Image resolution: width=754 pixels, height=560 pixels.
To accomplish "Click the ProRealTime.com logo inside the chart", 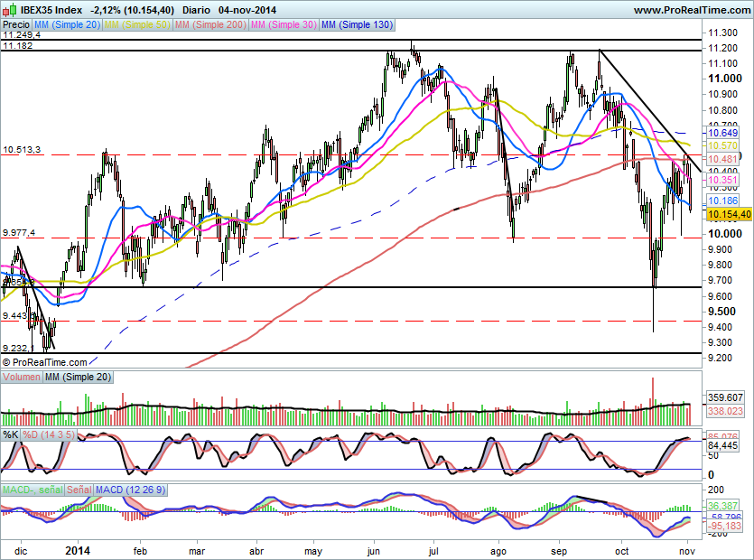I will coord(42,362).
